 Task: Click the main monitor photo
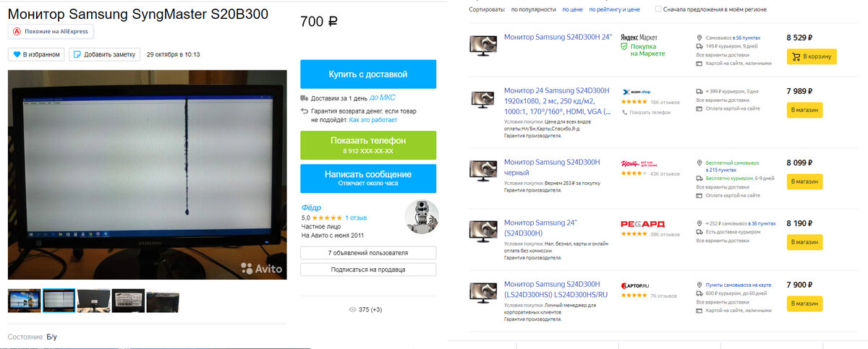[x=148, y=175]
